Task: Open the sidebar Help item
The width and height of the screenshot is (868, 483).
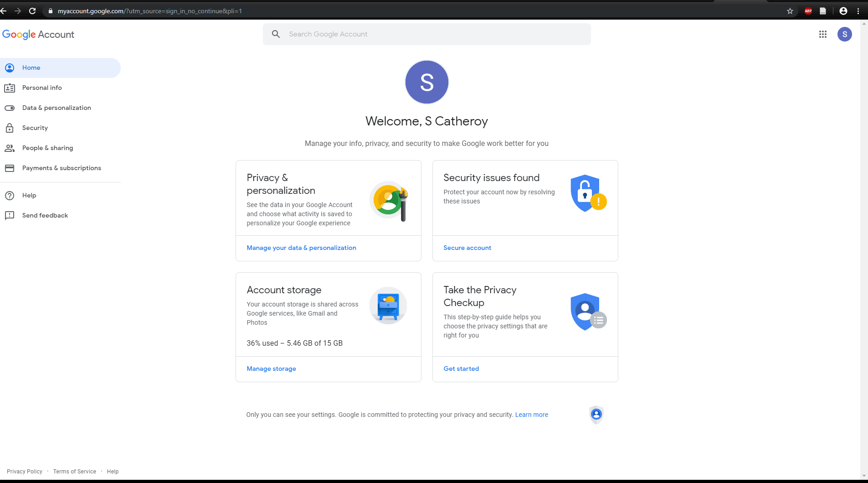Action: pos(60,196)
